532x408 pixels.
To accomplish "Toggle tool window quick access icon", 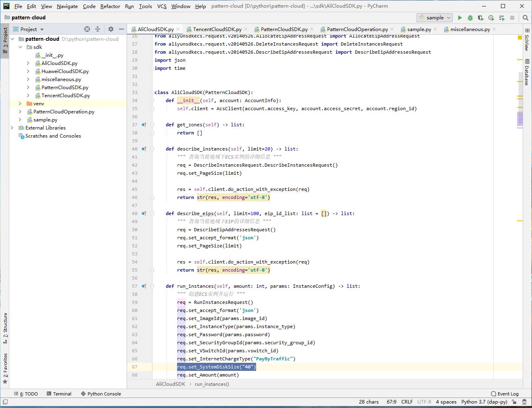I will coord(5,402).
